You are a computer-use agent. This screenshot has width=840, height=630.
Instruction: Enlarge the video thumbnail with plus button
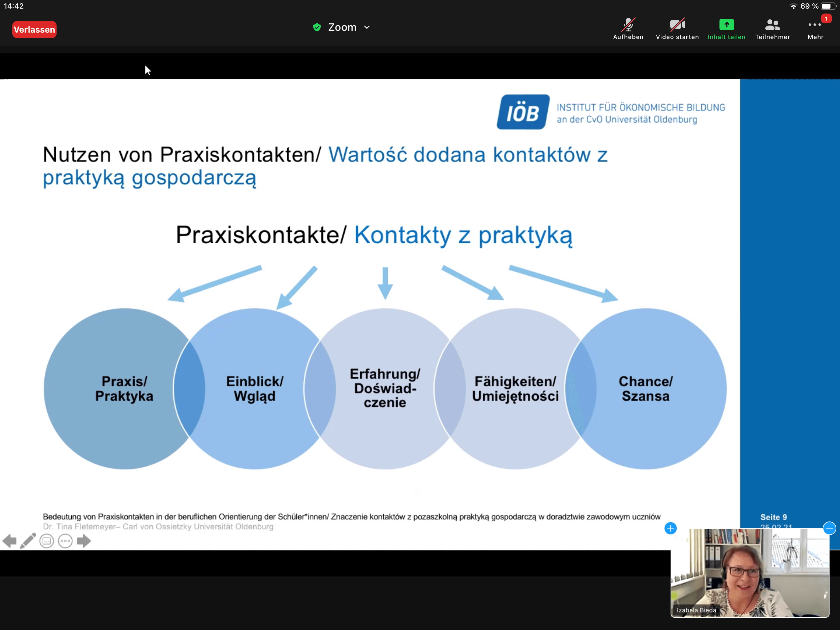tap(670, 528)
